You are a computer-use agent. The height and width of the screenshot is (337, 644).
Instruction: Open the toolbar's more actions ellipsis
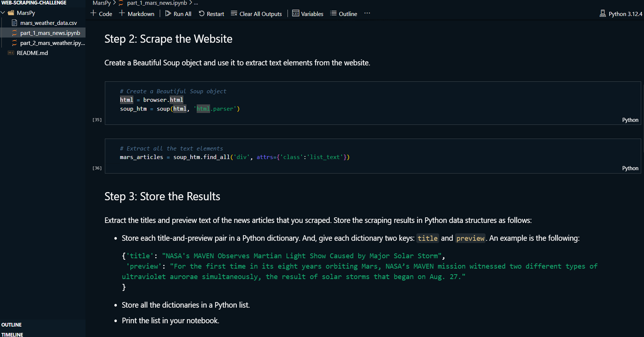pyautogui.click(x=367, y=13)
